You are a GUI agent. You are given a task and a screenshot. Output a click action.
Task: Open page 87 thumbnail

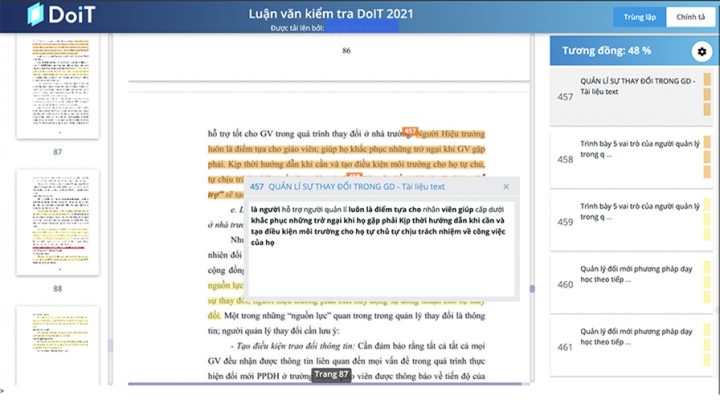(58, 85)
